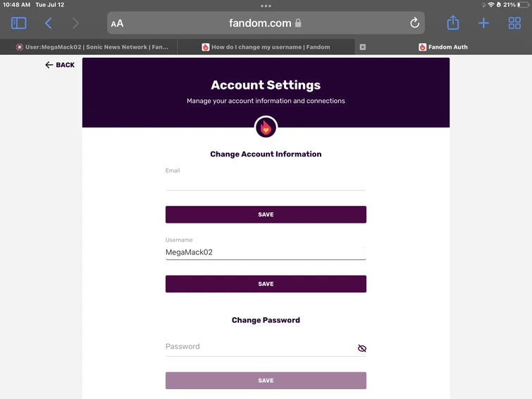Screen dimensions: 532x399
Task: Click the BACK link
Action: pyautogui.click(x=60, y=65)
